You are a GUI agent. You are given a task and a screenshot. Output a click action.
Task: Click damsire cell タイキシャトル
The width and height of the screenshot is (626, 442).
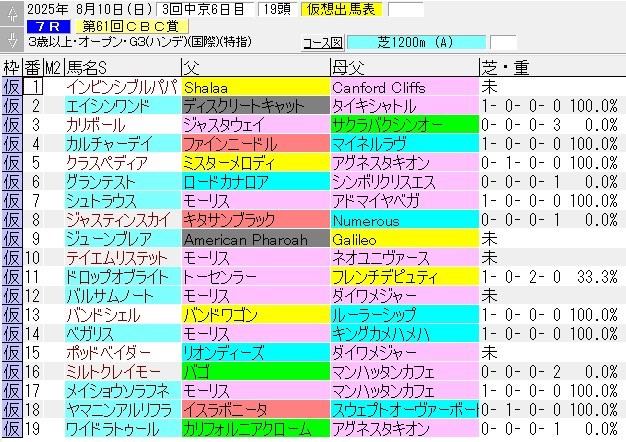click(x=404, y=106)
